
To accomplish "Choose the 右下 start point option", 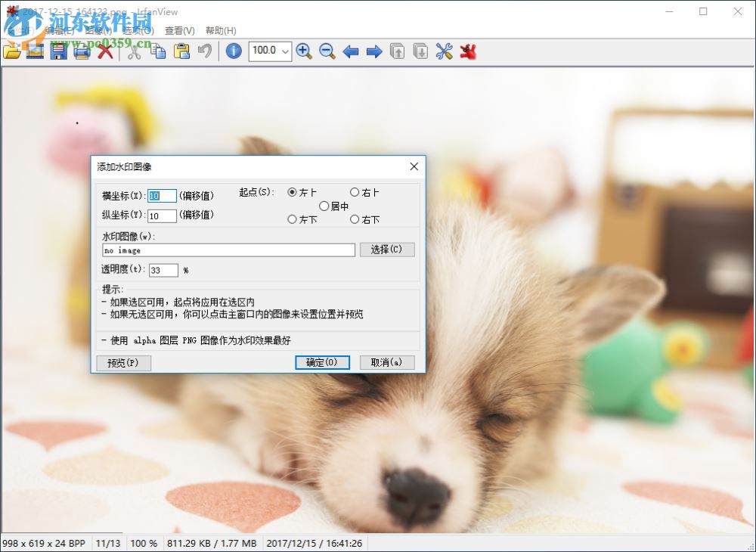I will point(364,219).
